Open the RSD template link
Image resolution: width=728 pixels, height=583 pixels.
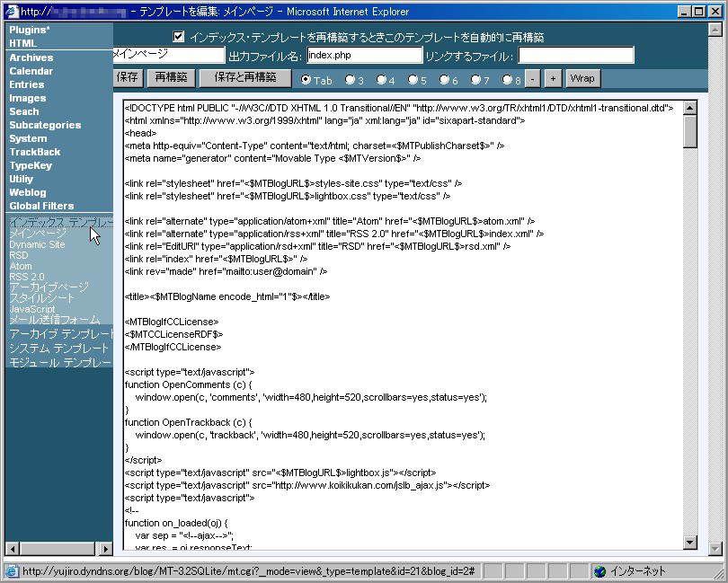click(19, 255)
